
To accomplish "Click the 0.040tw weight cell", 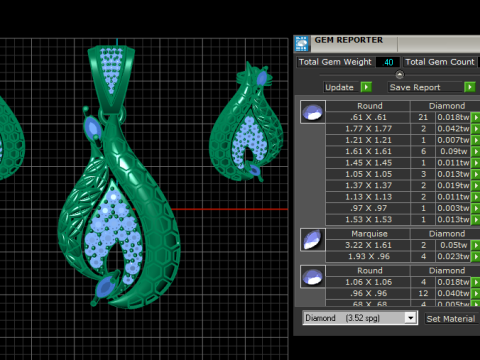I will coord(453,293).
